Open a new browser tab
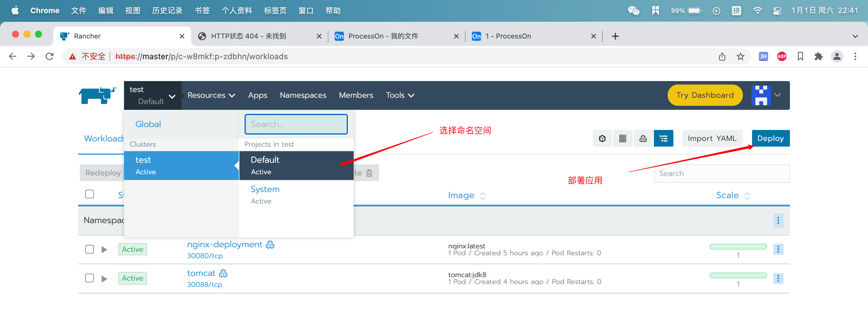 pyautogui.click(x=615, y=36)
